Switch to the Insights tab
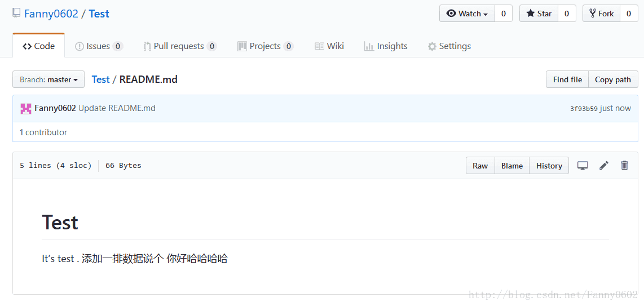The image size is (644, 306). (386, 46)
